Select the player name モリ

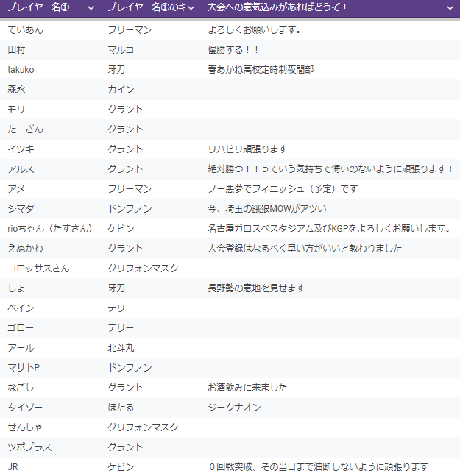[16, 110]
